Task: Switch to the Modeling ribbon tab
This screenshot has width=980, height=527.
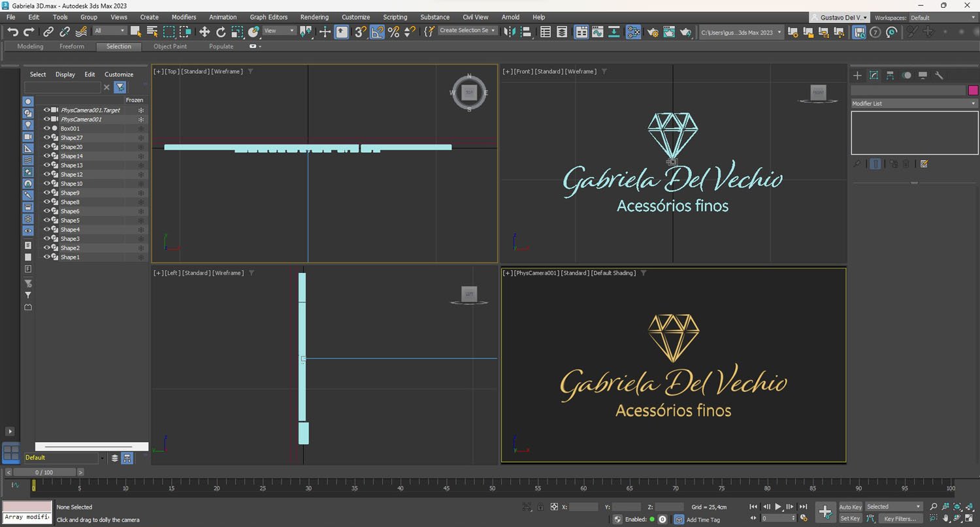Action: [x=30, y=46]
